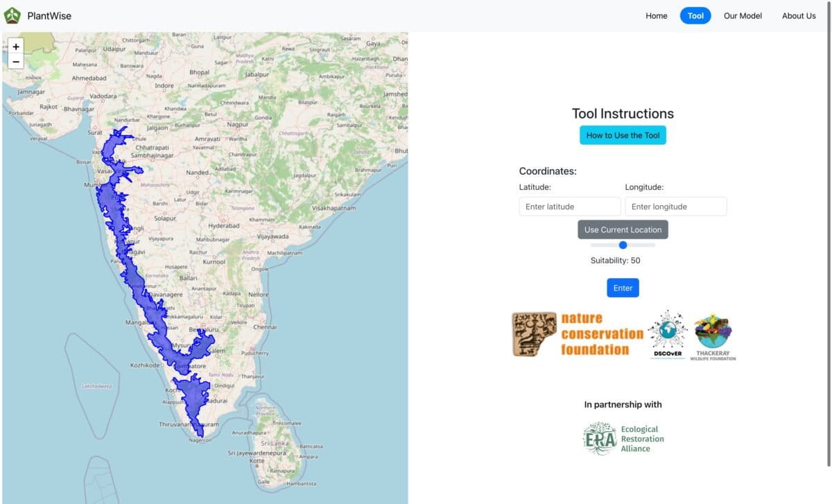Open How to Use the Tool
Viewport: 832px width, 504px height.
point(623,135)
